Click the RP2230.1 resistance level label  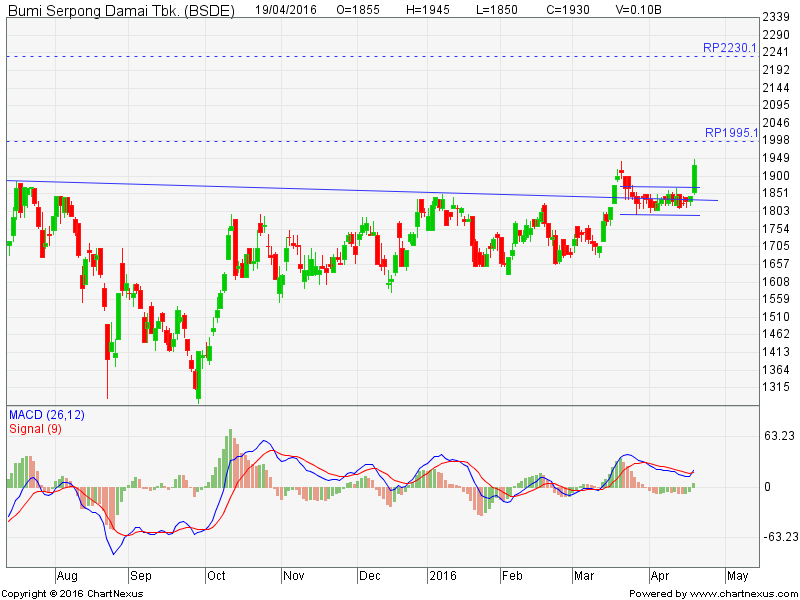point(730,47)
